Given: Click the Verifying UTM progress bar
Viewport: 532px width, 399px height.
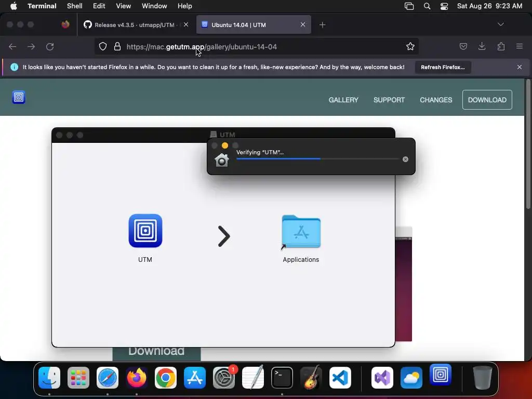Looking at the screenshot, I should tap(317, 158).
